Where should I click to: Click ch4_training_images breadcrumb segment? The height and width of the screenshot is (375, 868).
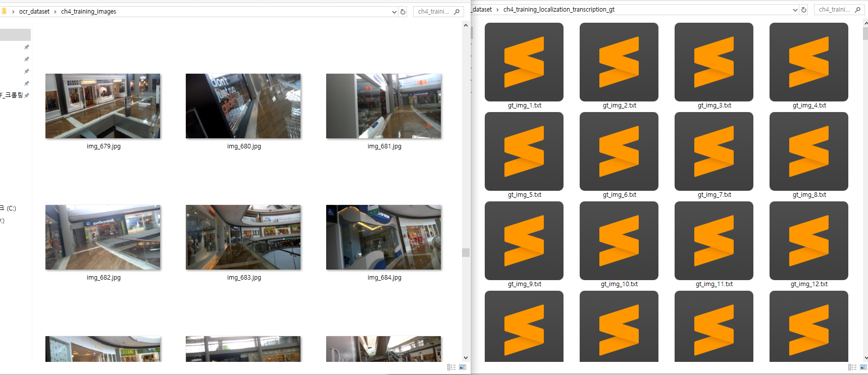tap(88, 12)
